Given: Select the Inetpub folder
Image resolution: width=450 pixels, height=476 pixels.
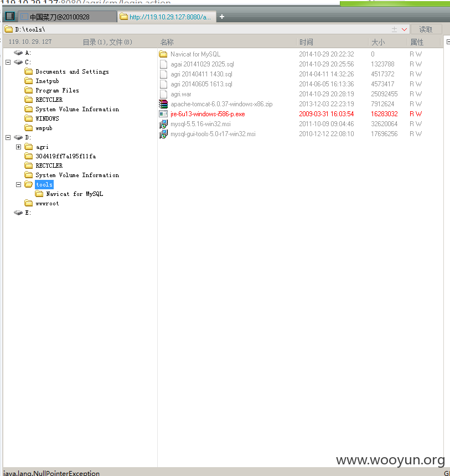Looking at the screenshot, I should click(x=47, y=81).
